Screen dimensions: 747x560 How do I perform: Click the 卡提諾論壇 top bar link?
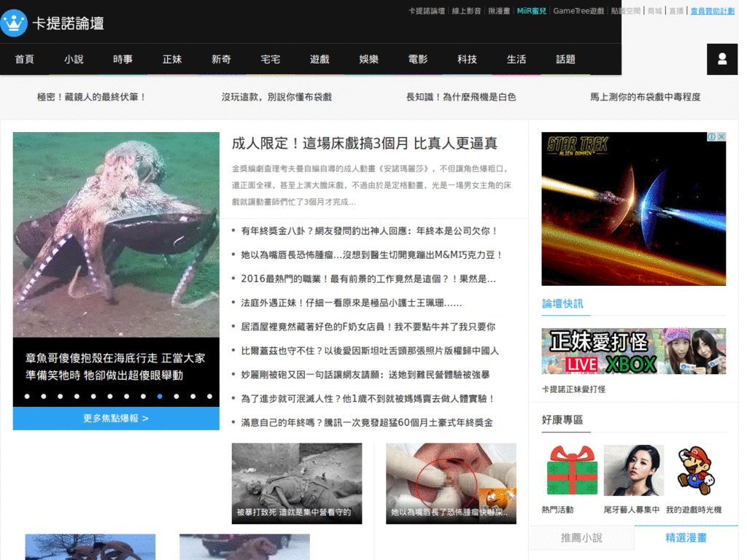click(426, 10)
